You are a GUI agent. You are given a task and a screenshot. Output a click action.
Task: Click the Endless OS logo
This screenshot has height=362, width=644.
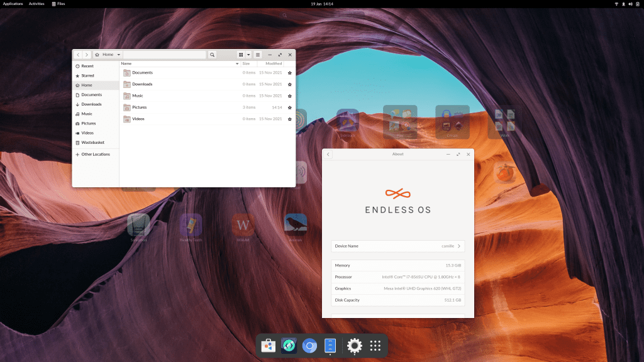(x=397, y=202)
